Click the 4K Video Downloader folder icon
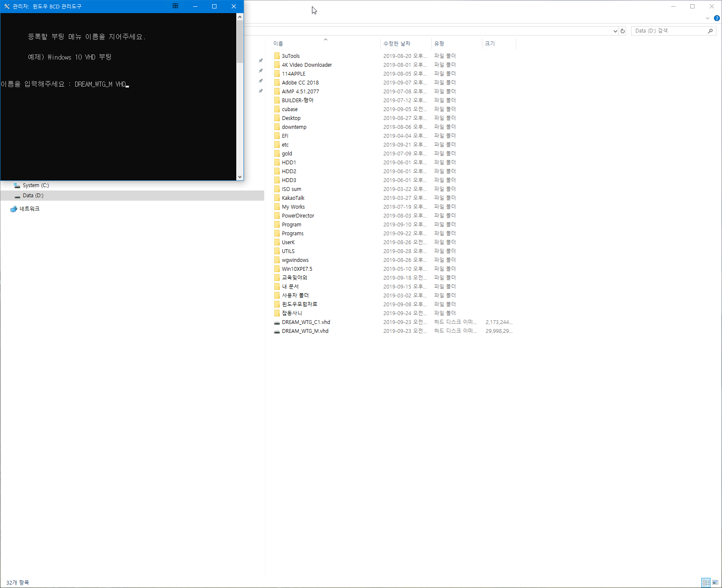The width and height of the screenshot is (722, 588). coord(277,65)
